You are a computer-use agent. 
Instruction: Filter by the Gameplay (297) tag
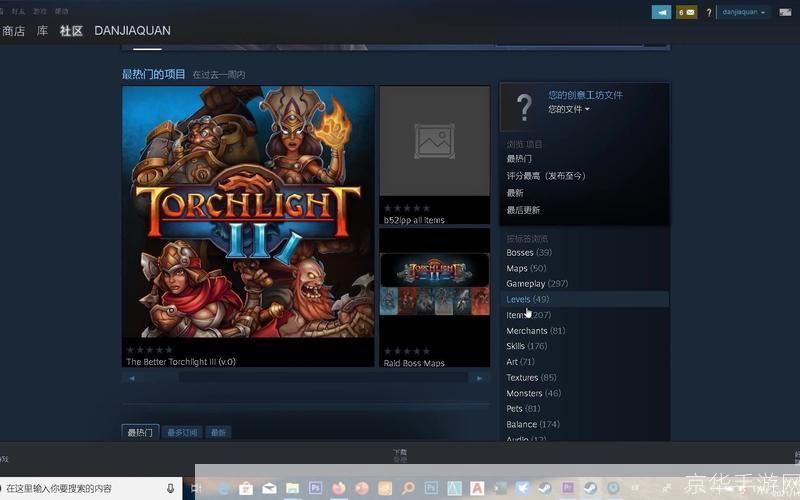(537, 284)
